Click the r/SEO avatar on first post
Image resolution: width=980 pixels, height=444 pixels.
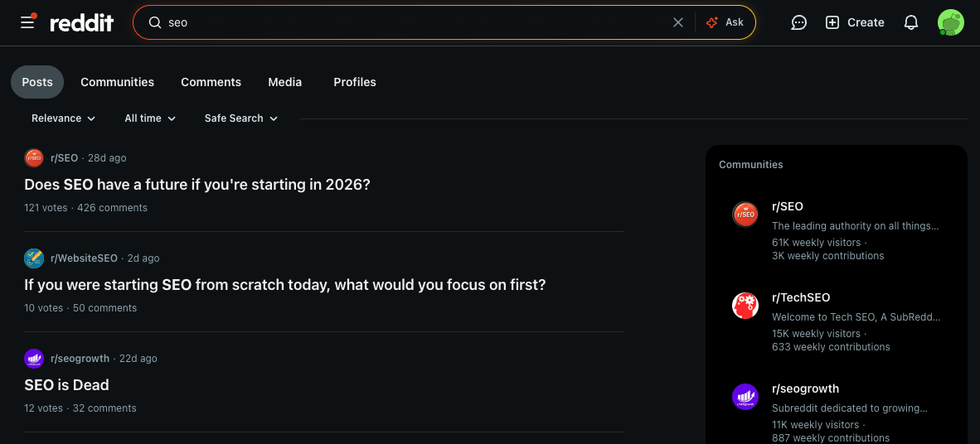34,158
